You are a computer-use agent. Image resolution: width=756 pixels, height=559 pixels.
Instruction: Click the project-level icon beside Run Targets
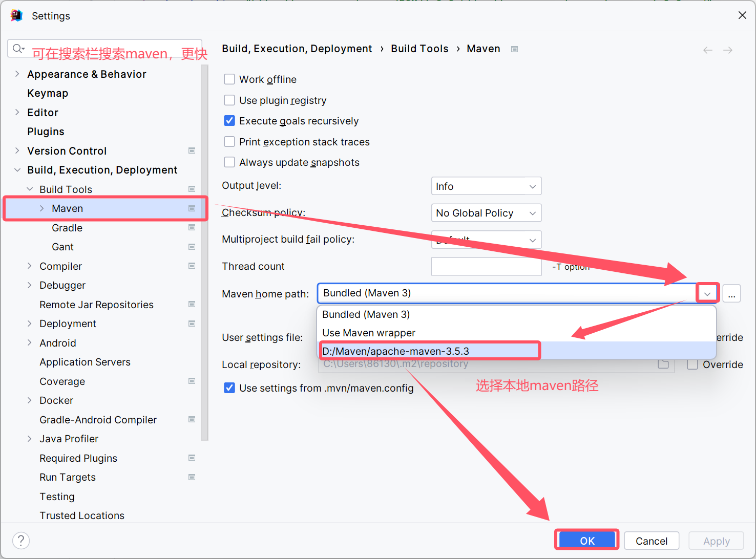click(192, 477)
